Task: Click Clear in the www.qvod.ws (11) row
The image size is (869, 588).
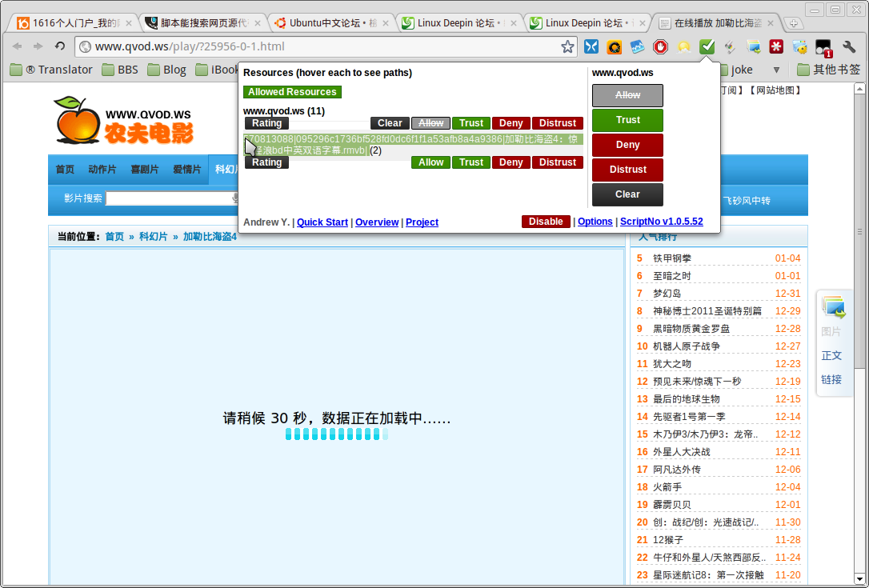Action: [390, 123]
